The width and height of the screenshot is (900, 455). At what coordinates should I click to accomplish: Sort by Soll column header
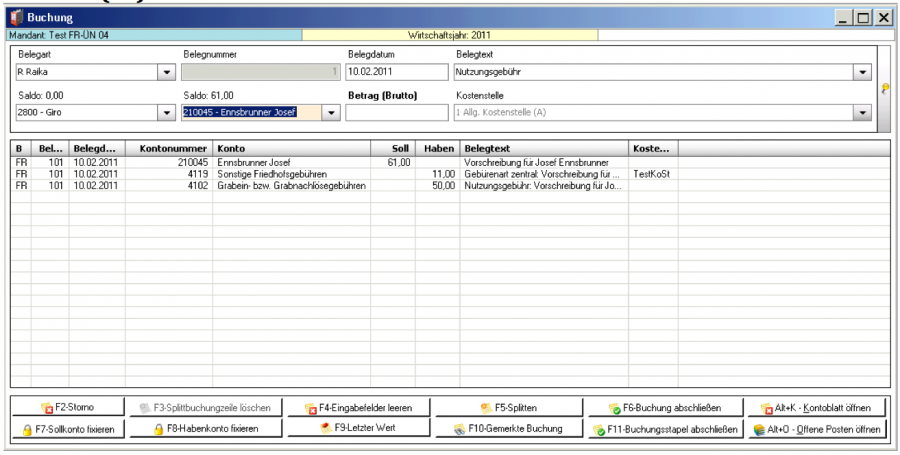tap(393, 149)
